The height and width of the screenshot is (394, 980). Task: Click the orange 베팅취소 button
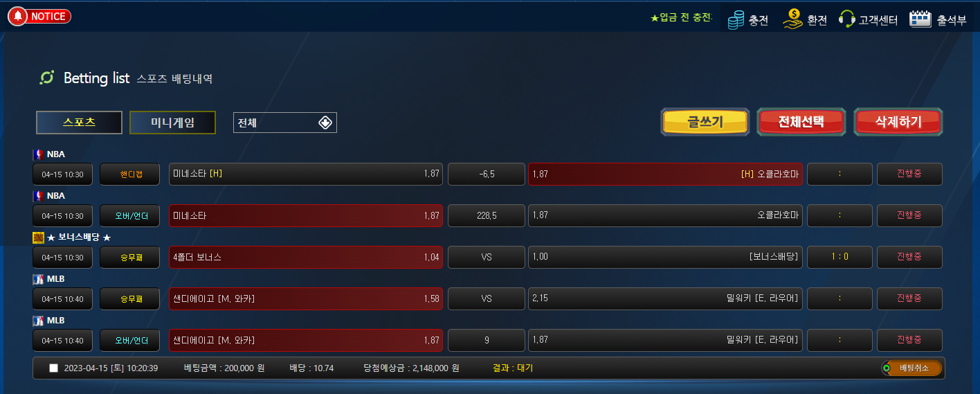click(911, 368)
